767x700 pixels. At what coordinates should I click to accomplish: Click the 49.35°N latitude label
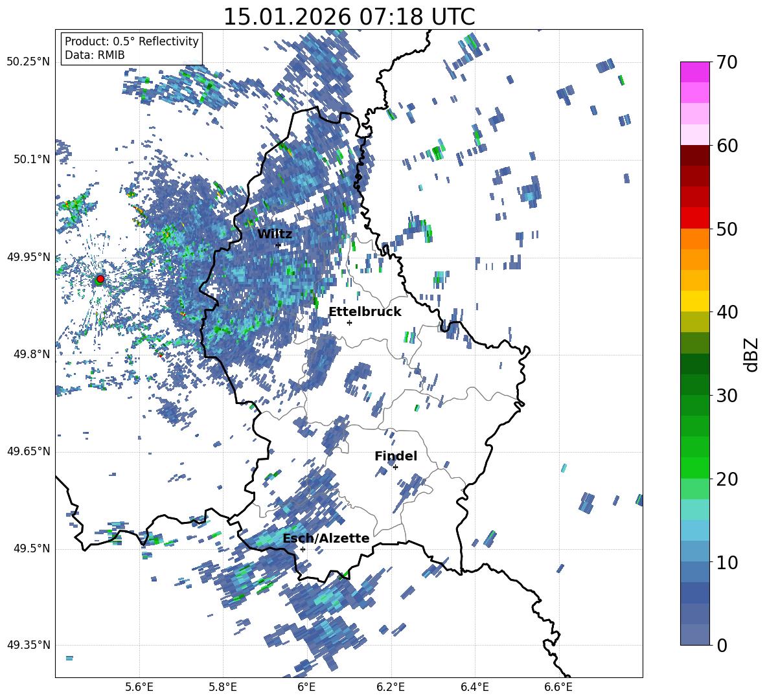29,645
